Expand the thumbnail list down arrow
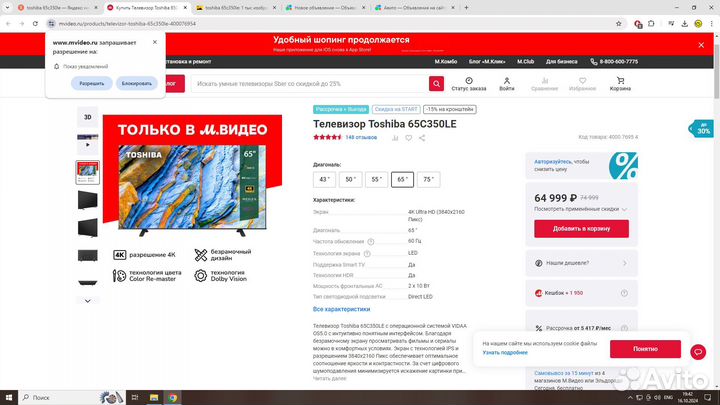 pyautogui.click(x=88, y=301)
